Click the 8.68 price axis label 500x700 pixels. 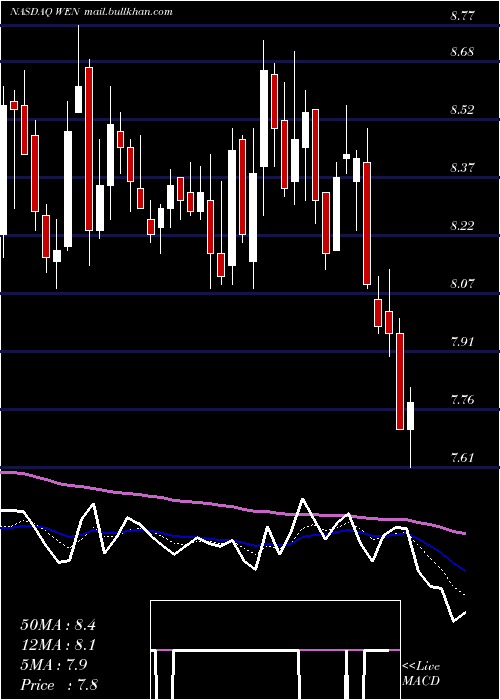pos(462,51)
